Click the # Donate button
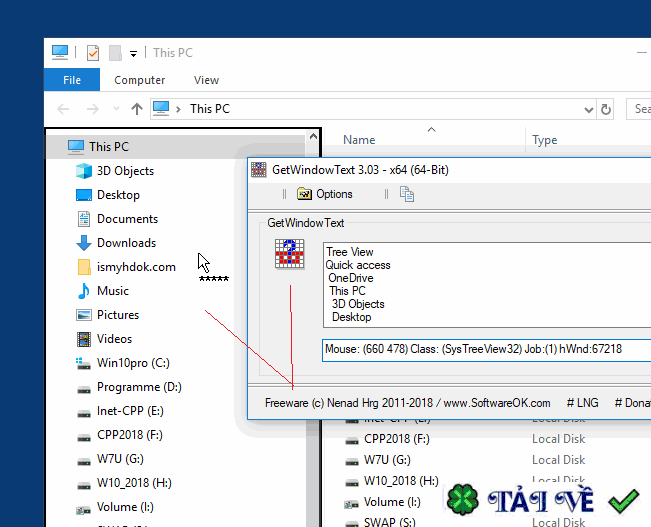This screenshot has height=527, width=651. click(x=632, y=403)
